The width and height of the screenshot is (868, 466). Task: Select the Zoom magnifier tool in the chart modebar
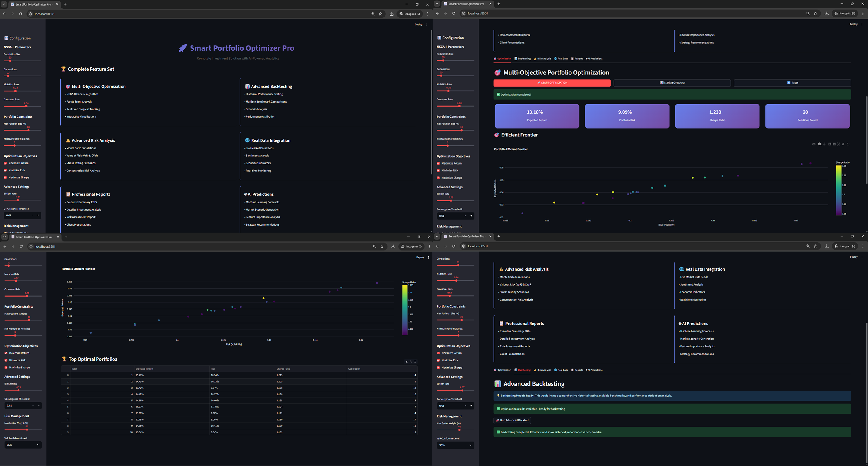pos(820,144)
